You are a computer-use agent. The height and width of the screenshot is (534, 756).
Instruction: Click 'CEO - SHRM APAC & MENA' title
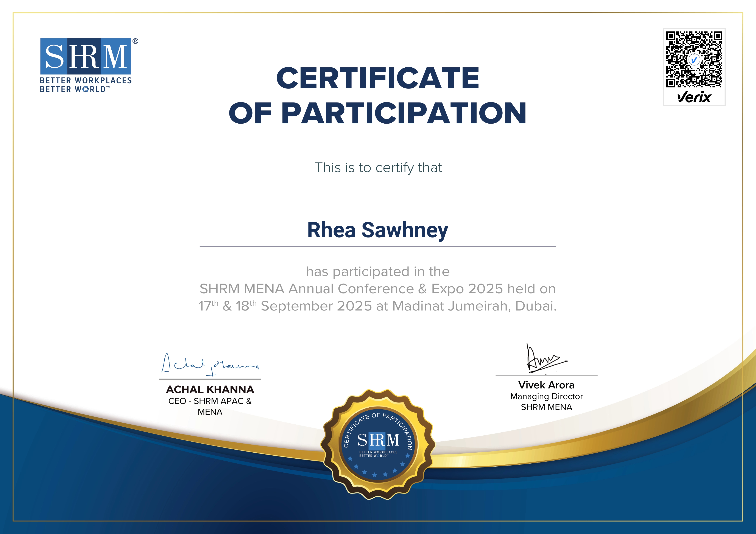pyautogui.click(x=210, y=407)
